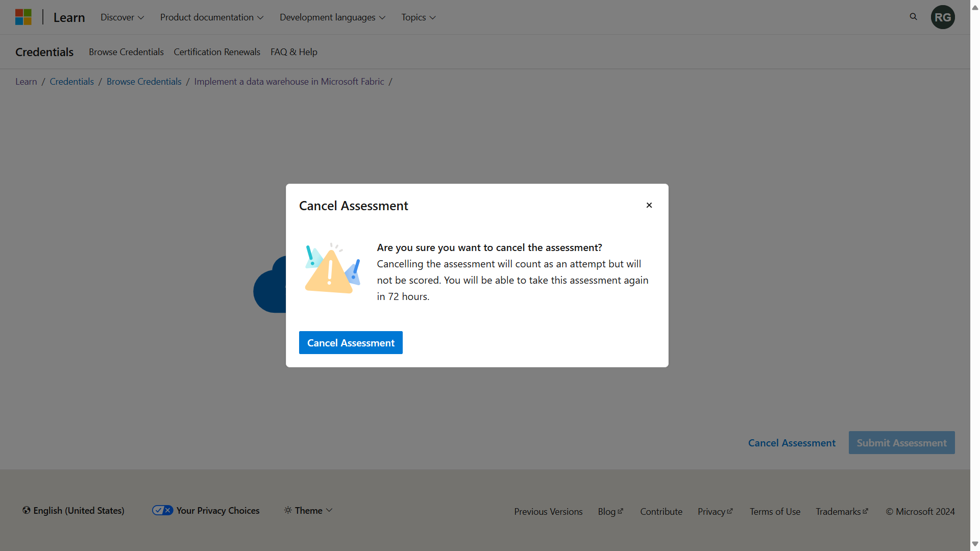The height and width of the screenshot is (551, 980).
Task: Switch to the Certification Renewals tab
Action: tap(217, 52)
